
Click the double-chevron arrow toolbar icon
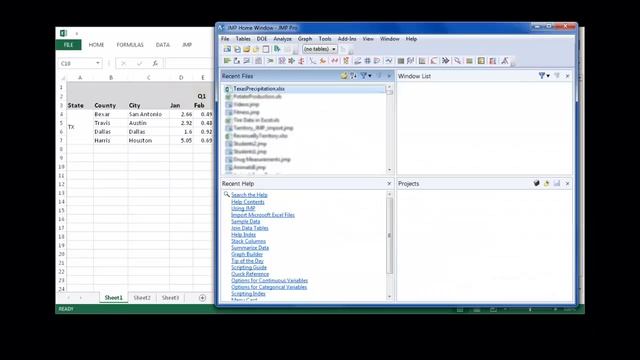point(446,61)
